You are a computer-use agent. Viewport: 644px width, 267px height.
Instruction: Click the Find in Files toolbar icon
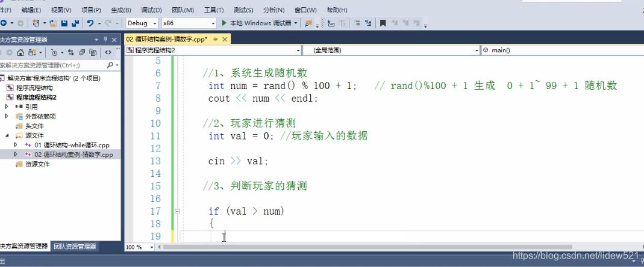tap(308, 23)
